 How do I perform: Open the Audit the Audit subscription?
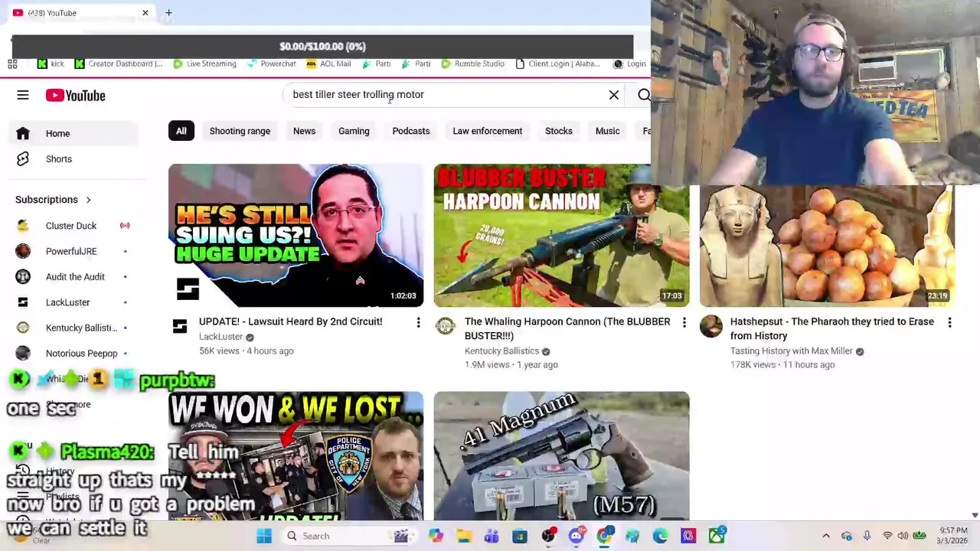[74, 277]
